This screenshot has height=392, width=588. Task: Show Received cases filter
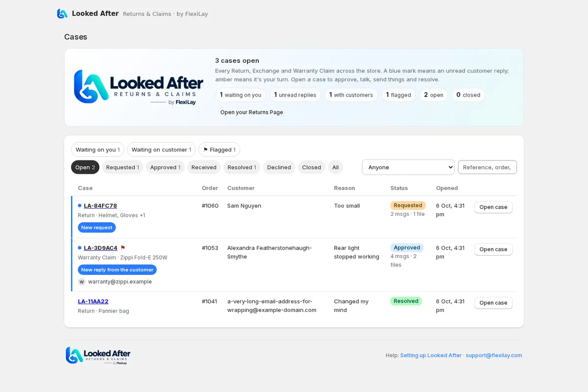click(x=204, y=167)
